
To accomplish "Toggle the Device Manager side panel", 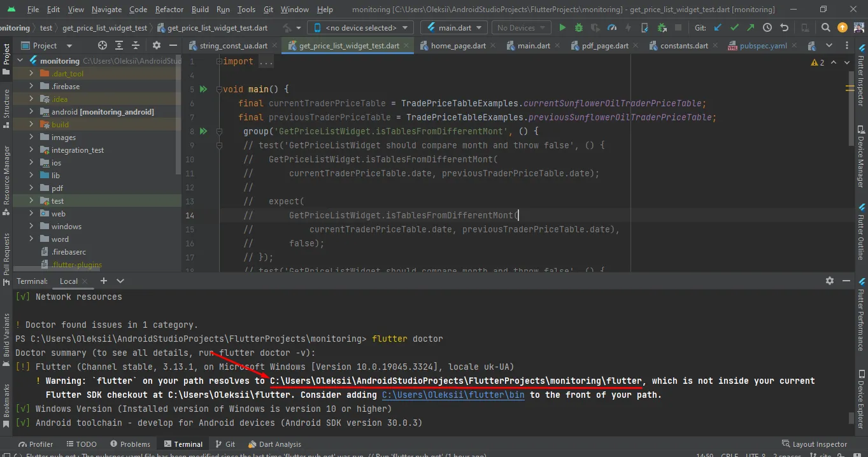I will tap(861, 156).
